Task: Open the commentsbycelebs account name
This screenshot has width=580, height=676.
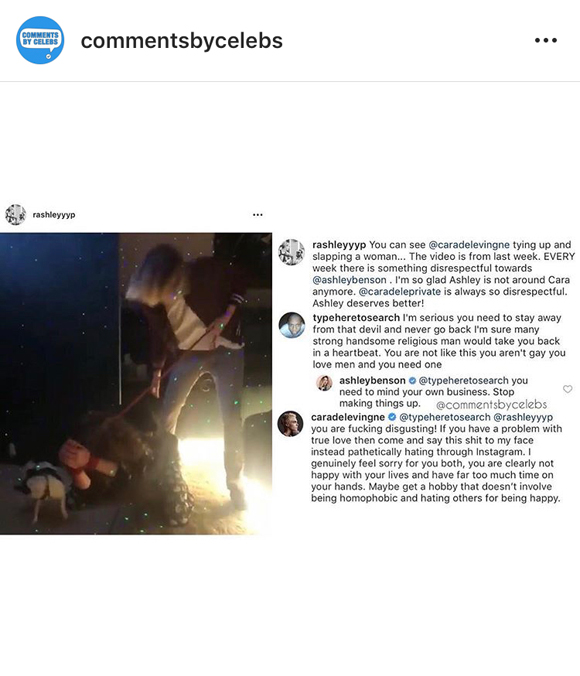Action: click(x=182, y=41)
